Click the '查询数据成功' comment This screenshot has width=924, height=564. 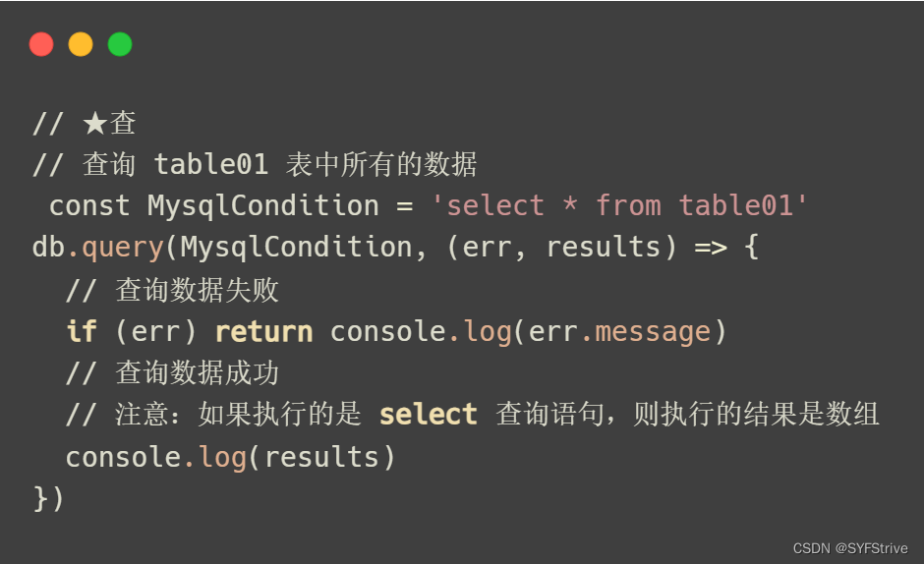(197, 373)
